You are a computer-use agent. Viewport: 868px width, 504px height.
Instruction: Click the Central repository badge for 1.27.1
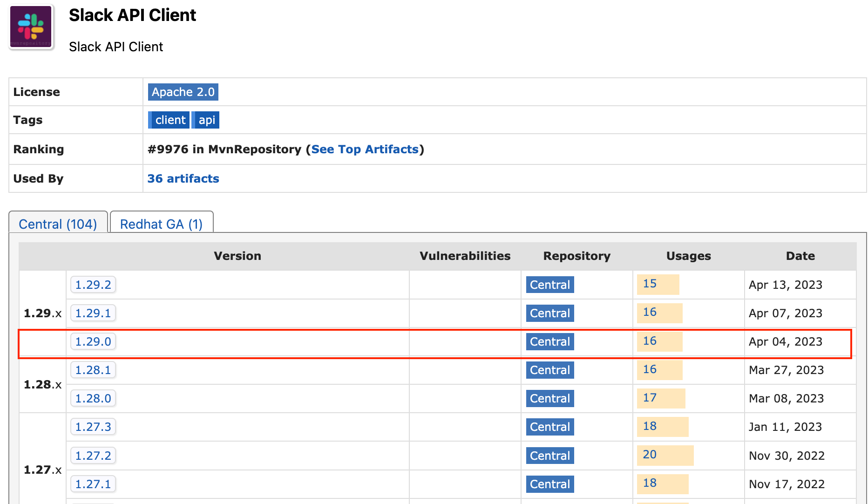click(x=550, y=484)
